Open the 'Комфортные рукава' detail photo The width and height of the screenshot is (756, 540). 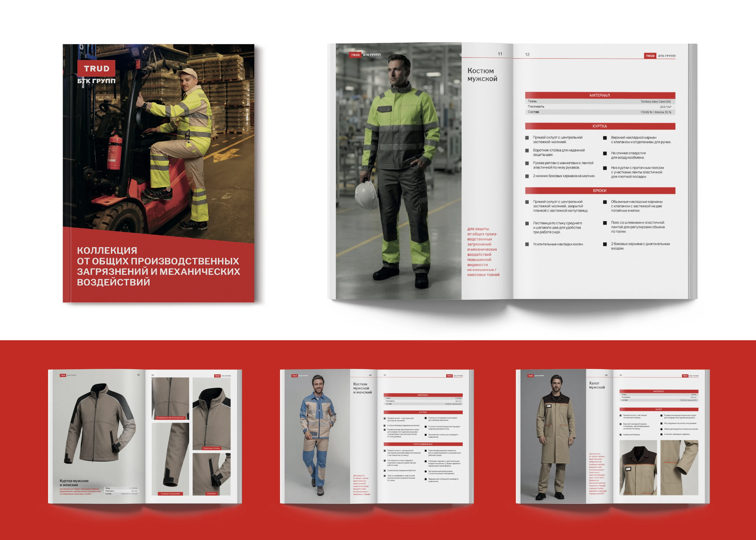(170, 459)
